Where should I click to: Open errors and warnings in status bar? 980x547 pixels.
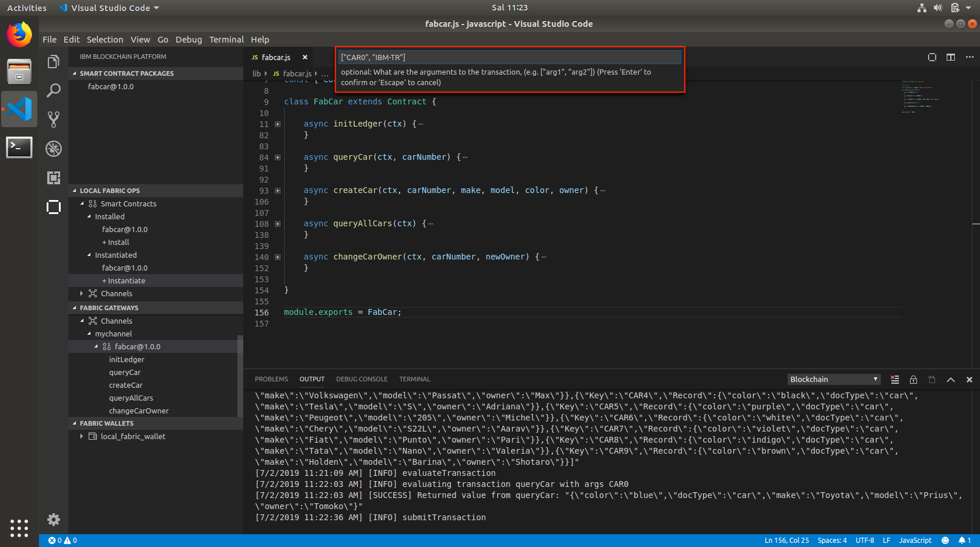point(63,541)
